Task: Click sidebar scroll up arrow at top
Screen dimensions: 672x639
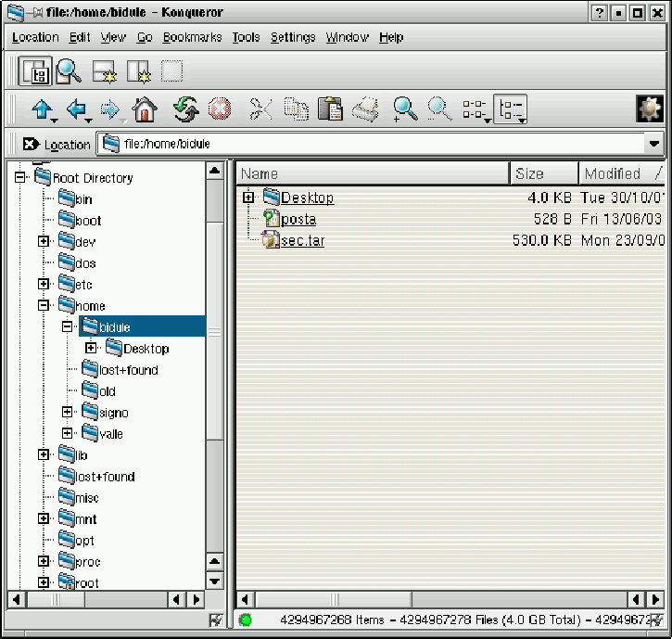Action: [x=214, y=171]
